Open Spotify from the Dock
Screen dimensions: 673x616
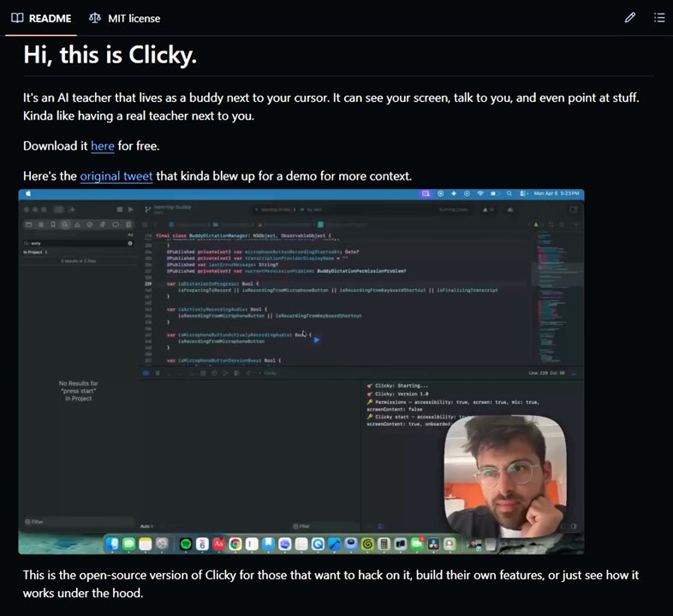(x=186, y=544)
